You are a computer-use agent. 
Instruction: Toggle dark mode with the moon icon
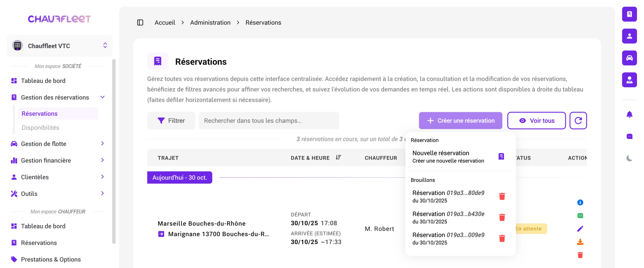coord(630,158)
